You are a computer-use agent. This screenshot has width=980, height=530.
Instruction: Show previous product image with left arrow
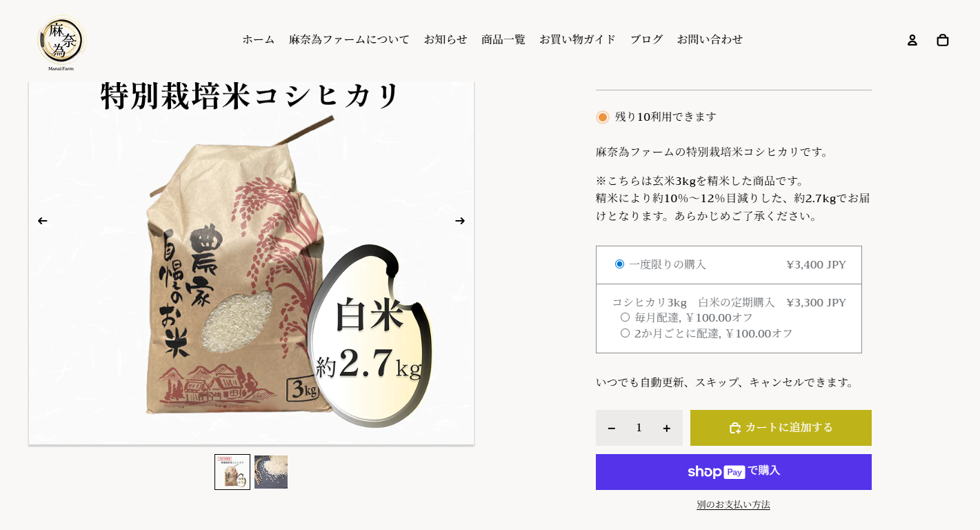(x=43, y=221)
